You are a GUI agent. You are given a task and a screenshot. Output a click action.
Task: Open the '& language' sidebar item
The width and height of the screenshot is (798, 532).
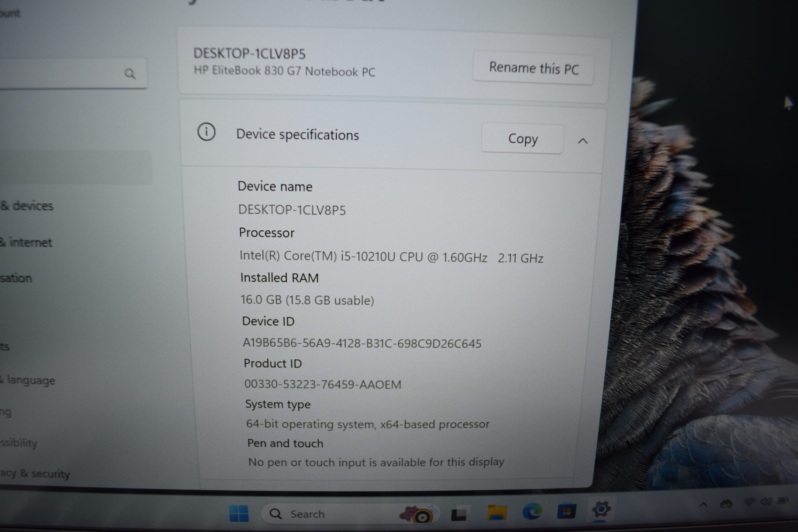coord(27,380)
